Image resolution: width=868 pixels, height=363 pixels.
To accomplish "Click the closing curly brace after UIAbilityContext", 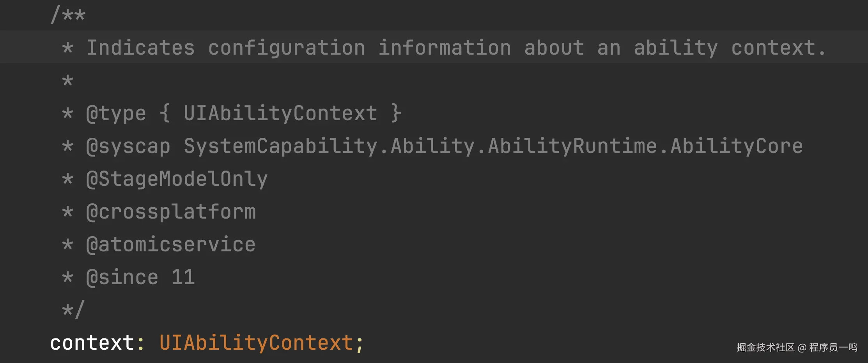I will pos(396,114).
